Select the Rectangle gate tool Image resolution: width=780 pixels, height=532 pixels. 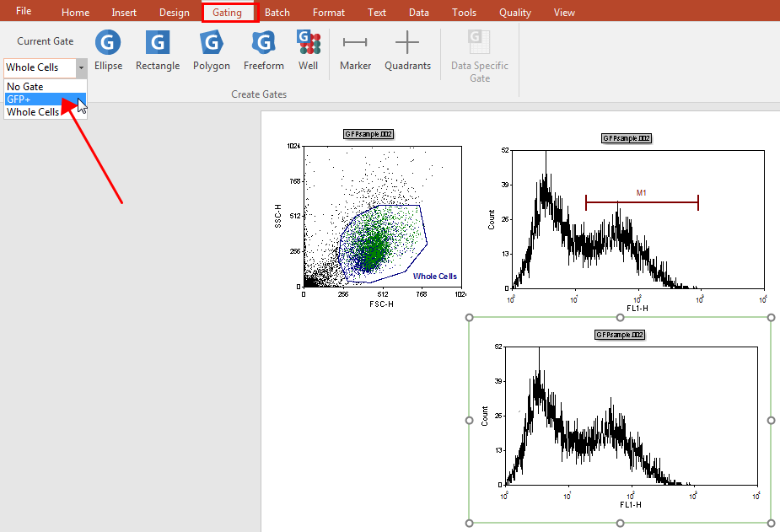[158, 51]
